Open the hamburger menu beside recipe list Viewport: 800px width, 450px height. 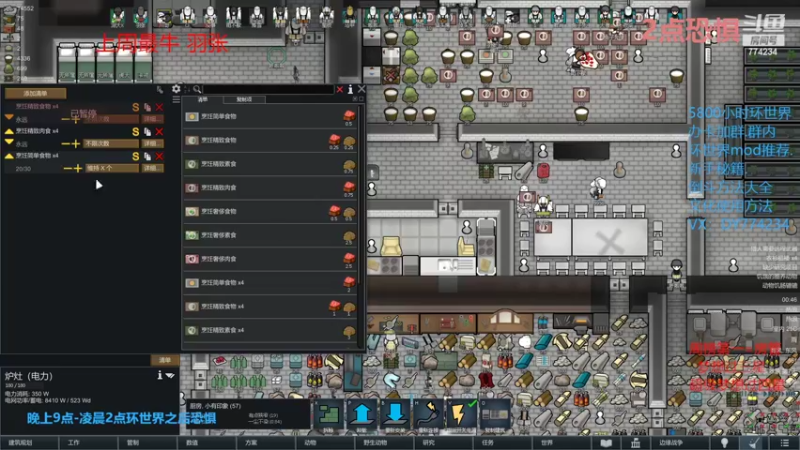176,99
